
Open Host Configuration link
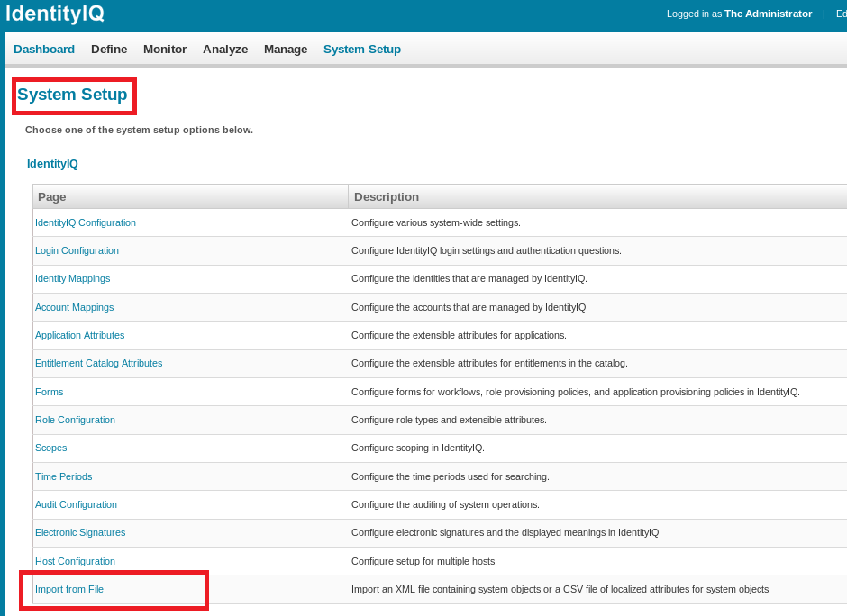pyautogui.click(x=75, y=561)
